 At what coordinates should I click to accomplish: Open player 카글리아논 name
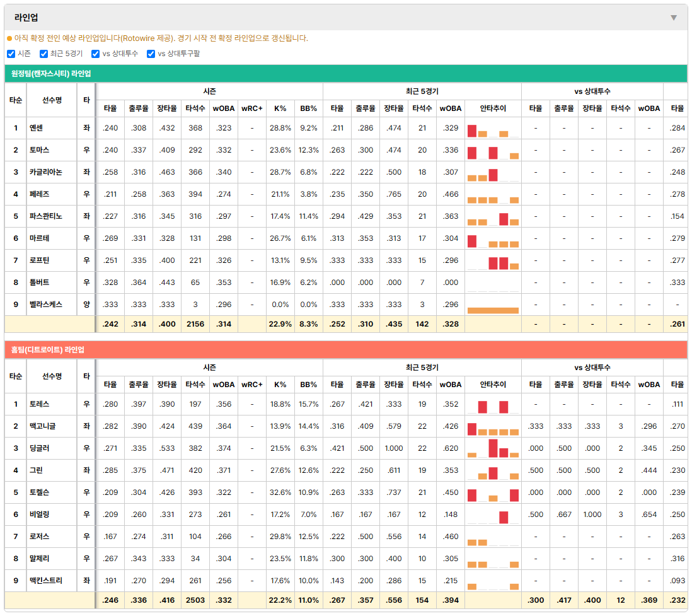coord(46,172)
